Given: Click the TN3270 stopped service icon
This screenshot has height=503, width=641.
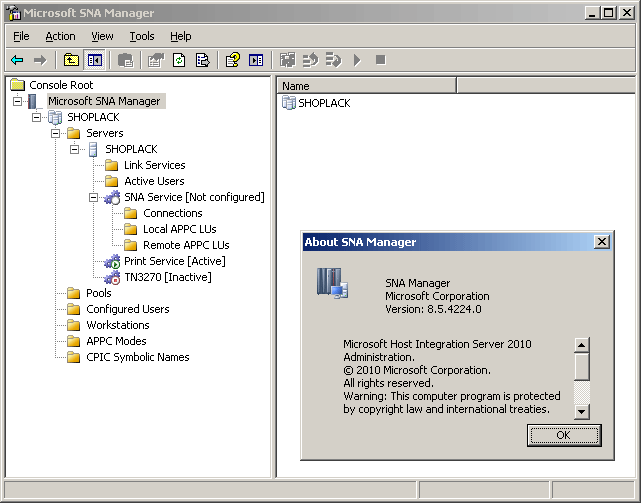Looking at the screenshot, I should click(112, 278).
